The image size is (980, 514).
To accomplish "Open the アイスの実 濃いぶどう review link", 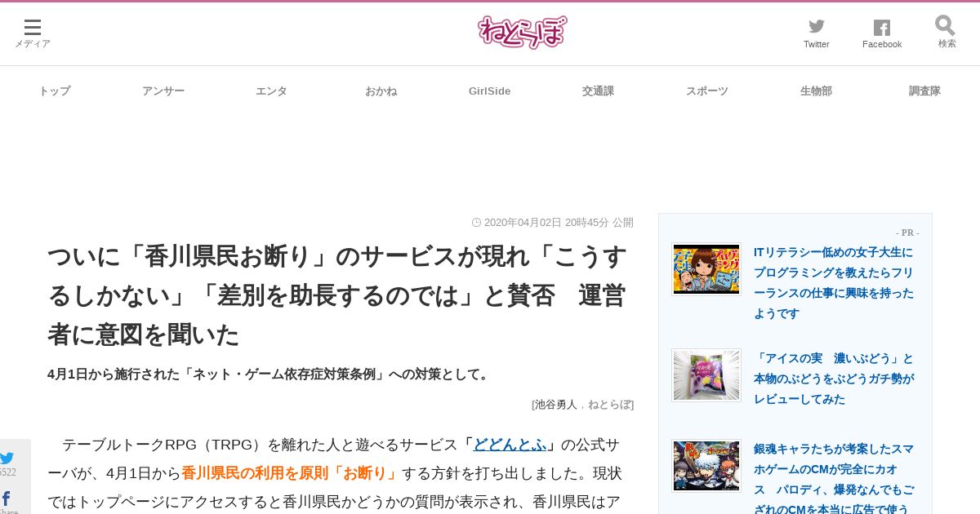I will pos(834,379).
